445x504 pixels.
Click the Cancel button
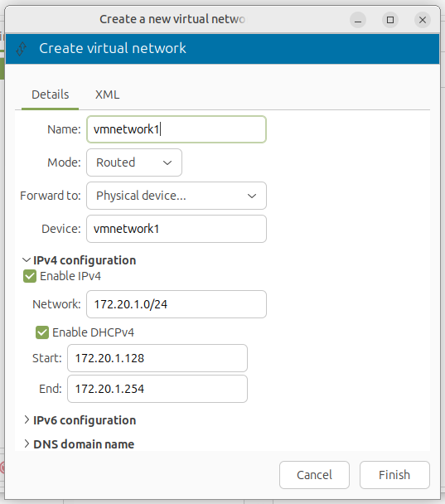tap(314, 475)
